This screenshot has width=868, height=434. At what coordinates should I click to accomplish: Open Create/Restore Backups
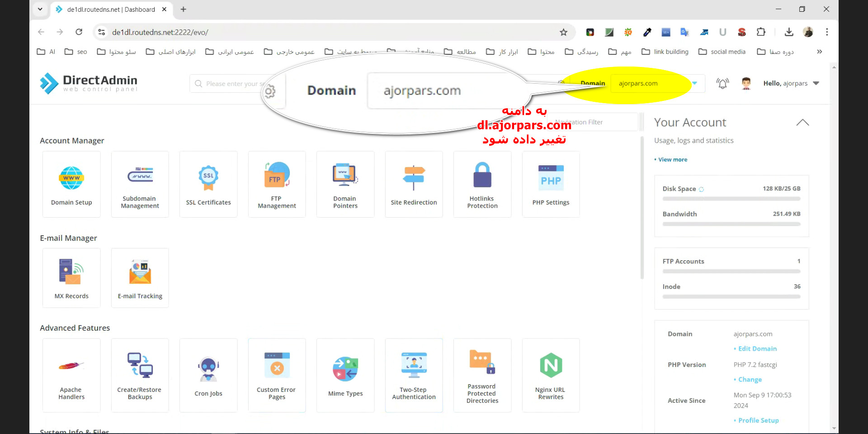point(140,375)
